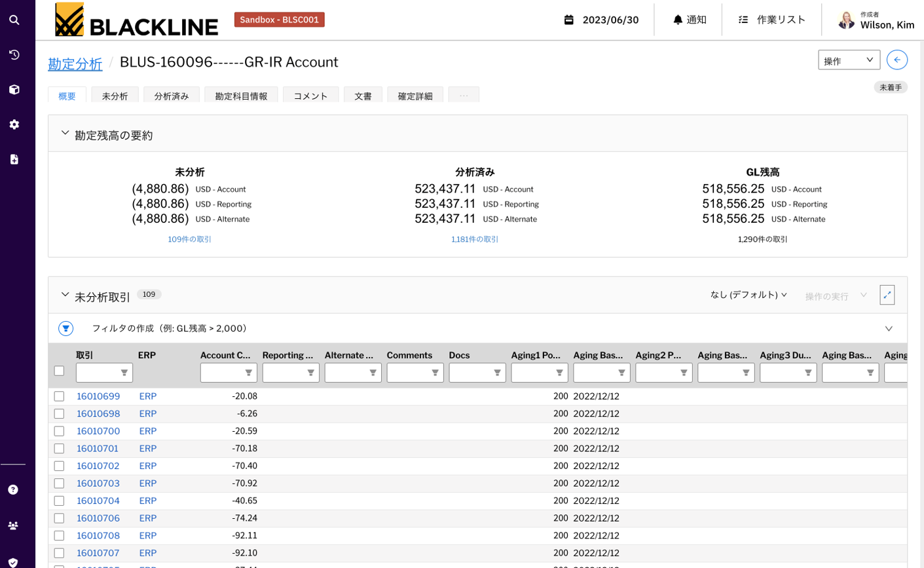Open the 勘定分析 breadcrumb link
924x568 pixels.
75,64
